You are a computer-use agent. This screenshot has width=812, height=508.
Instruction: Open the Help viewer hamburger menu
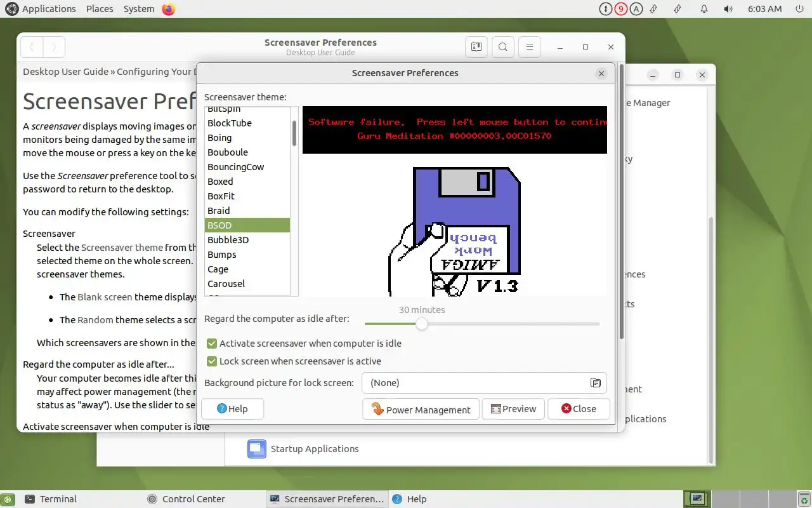(530, 47)
